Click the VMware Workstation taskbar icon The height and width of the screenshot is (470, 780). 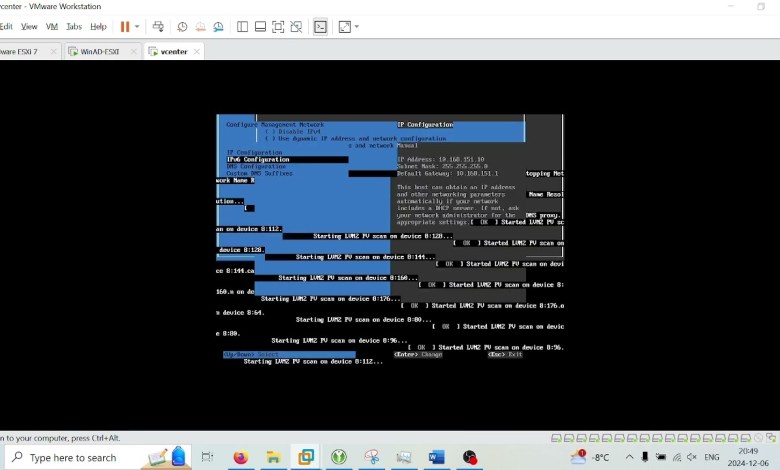(306, 457)
